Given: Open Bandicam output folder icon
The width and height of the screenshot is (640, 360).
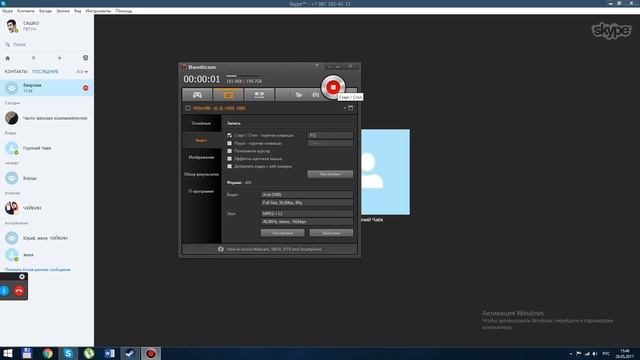Looking at the screenshot, I should click(299, 95).
